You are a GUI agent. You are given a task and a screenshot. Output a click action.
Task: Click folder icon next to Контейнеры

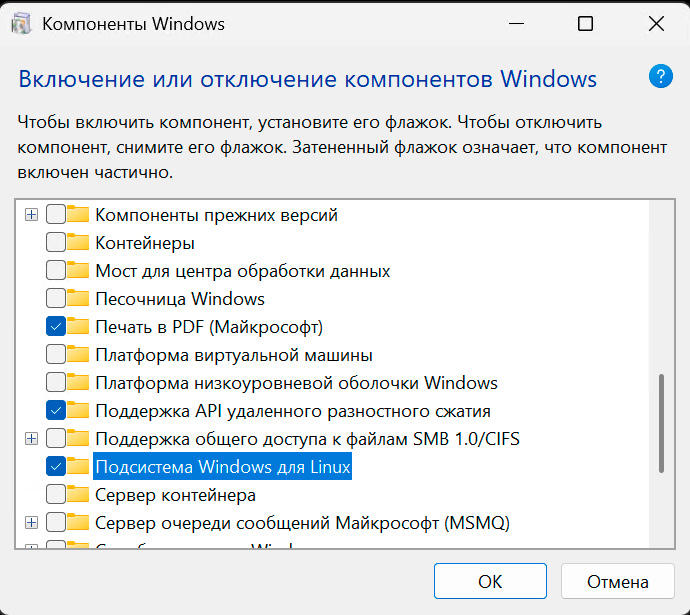tap(79, 243)
